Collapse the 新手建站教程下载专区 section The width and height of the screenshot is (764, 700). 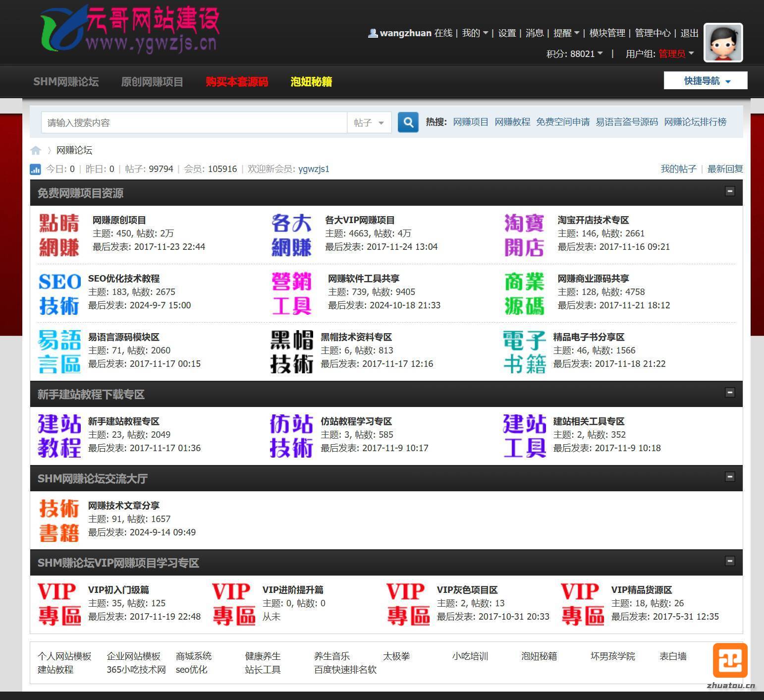729,393
